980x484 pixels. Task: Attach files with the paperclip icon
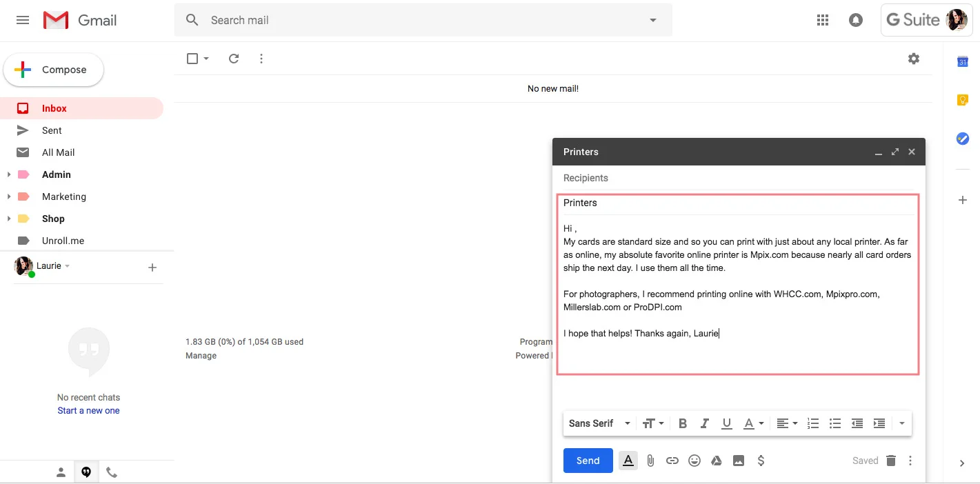pos(650,461)
